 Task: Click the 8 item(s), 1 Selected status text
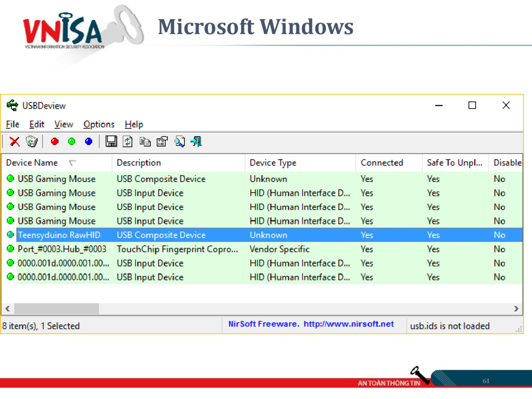click(41, 326)
